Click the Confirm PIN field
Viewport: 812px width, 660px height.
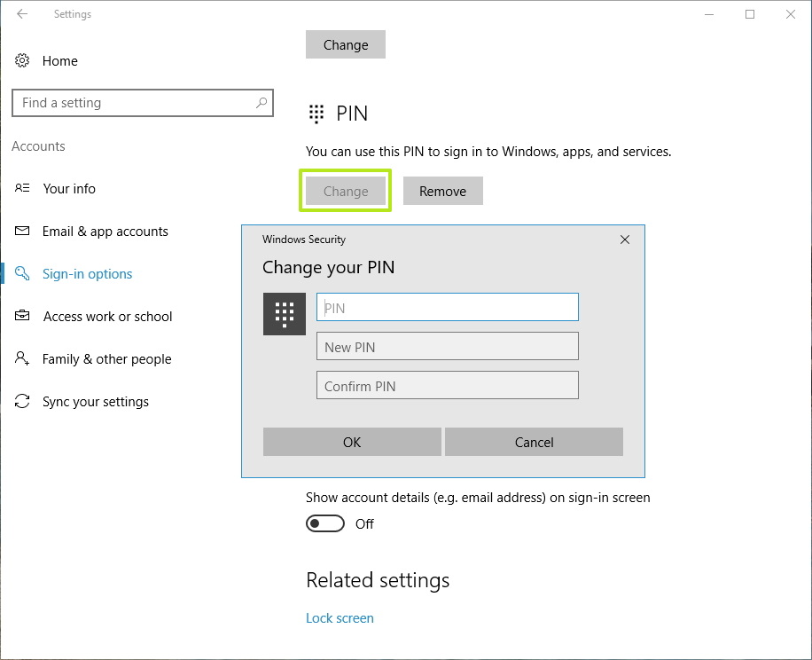(448, 385)
